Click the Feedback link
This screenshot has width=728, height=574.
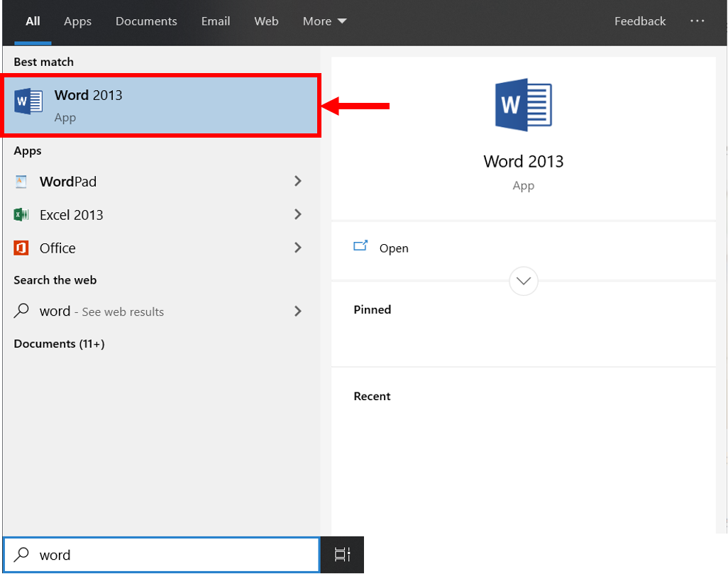[640, 21]
